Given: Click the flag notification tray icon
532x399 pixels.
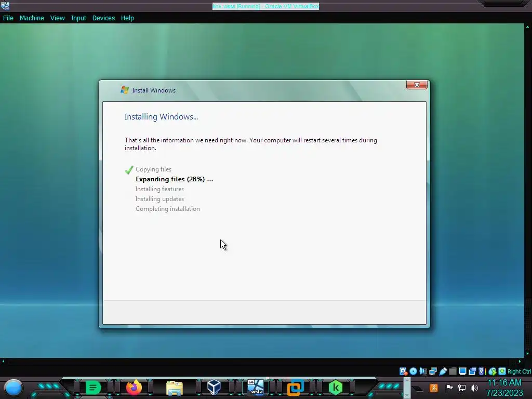Looking at the screenshot, I should (x=449, y=388).
